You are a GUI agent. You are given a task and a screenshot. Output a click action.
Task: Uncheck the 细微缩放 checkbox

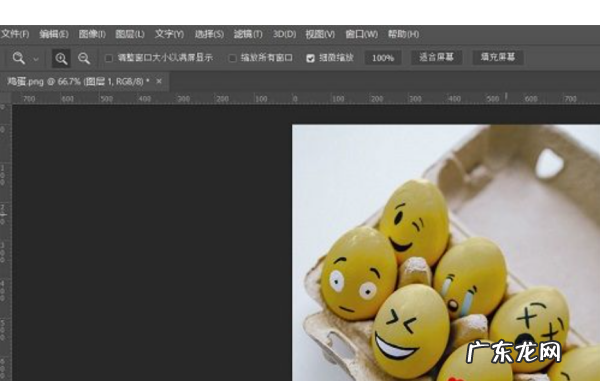310,58
